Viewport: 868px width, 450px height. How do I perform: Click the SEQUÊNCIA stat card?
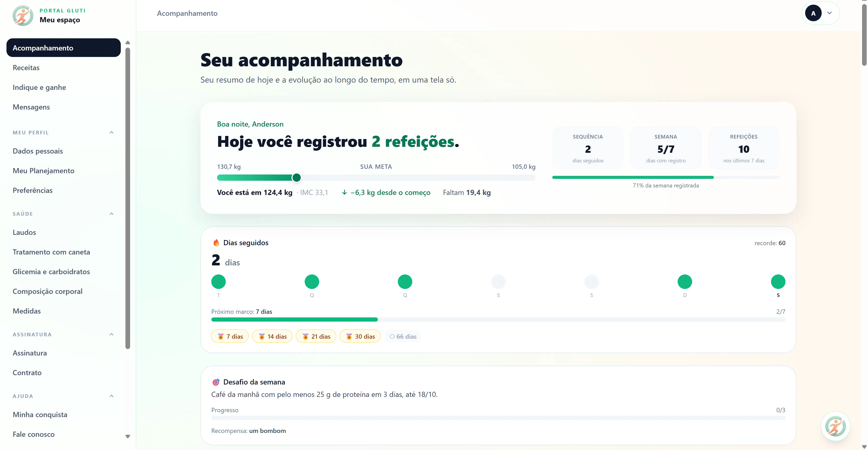tap(588, 148)
